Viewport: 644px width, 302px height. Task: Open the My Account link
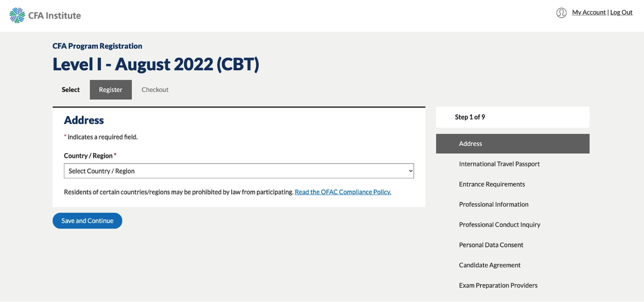pyautogui.click(x=589, y=12)
